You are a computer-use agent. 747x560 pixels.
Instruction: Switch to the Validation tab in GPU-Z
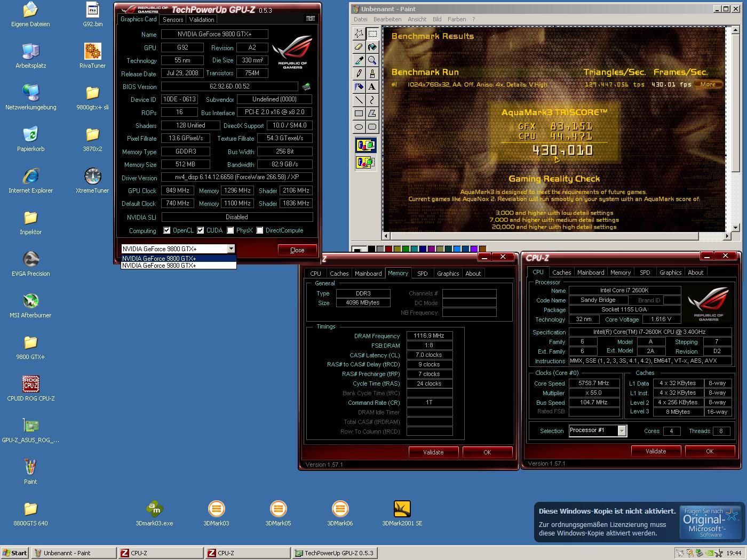202,19
